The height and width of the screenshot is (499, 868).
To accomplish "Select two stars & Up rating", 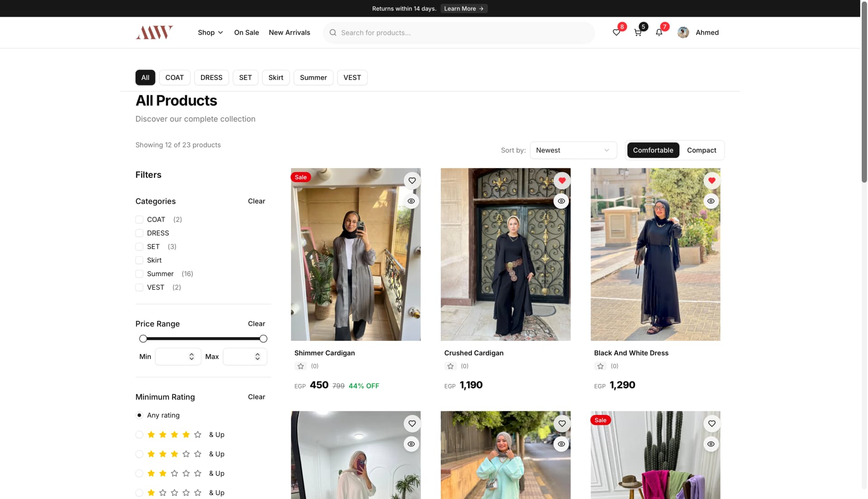I will coord(139,474).
